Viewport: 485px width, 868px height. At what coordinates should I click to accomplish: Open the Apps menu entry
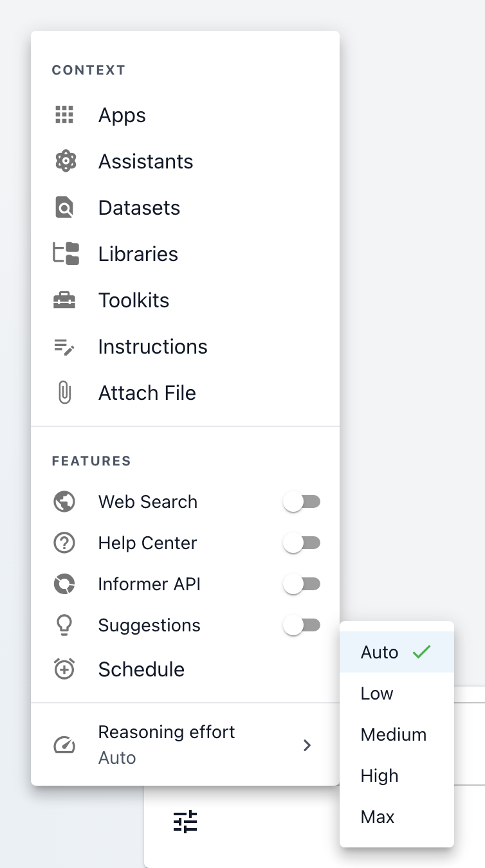185,115
